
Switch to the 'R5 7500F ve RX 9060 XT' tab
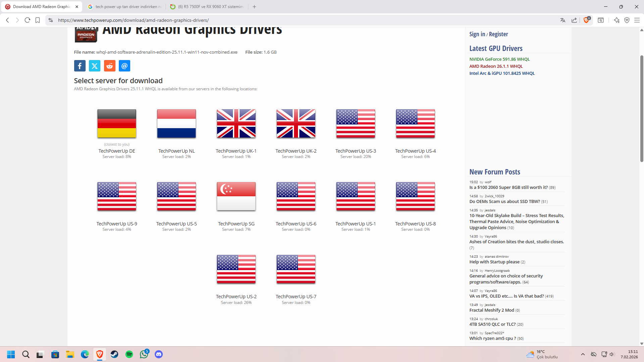click(x=207, y=7)
